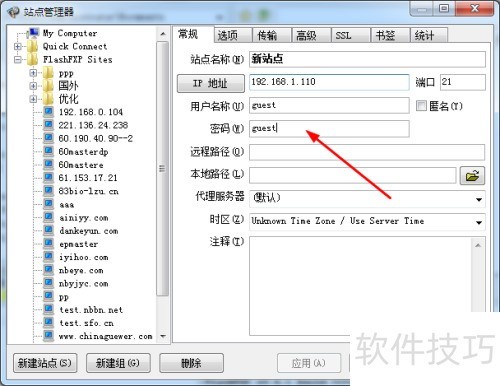Click the browse local path folder icon
This screenshot has height=386, width=500.
coord(472,175)
